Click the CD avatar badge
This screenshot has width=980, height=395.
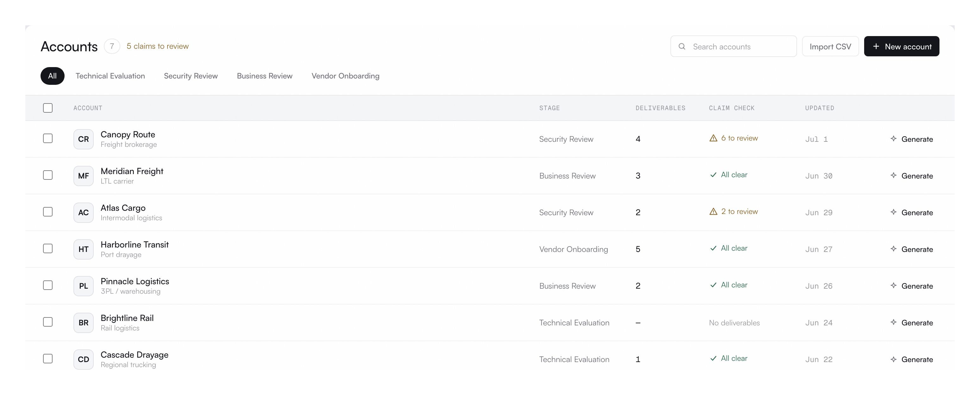[x=83, y=359]
